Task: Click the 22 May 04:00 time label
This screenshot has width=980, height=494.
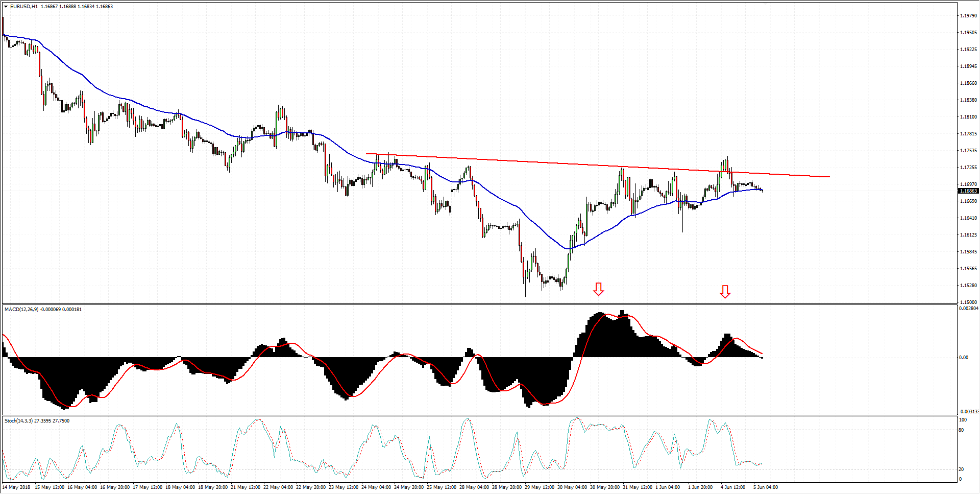Action: 278,487
